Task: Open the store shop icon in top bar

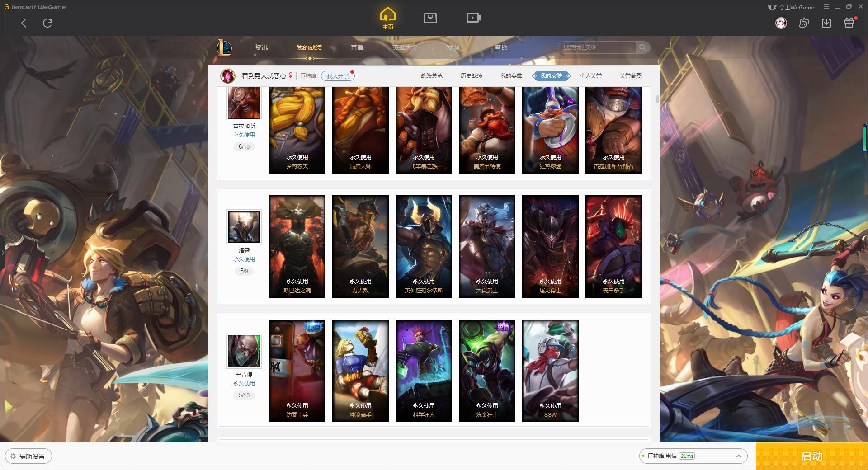Action: [x=430, y=18]
